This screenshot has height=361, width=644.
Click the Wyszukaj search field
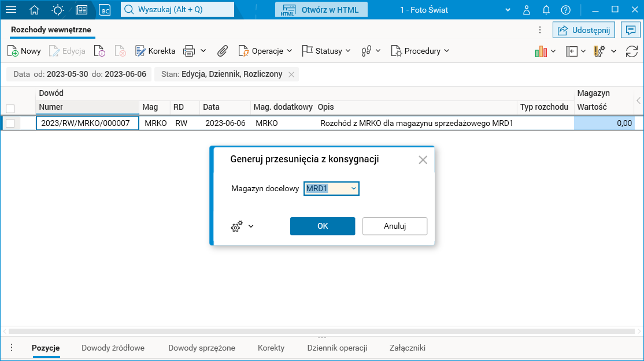coord(177,9)
